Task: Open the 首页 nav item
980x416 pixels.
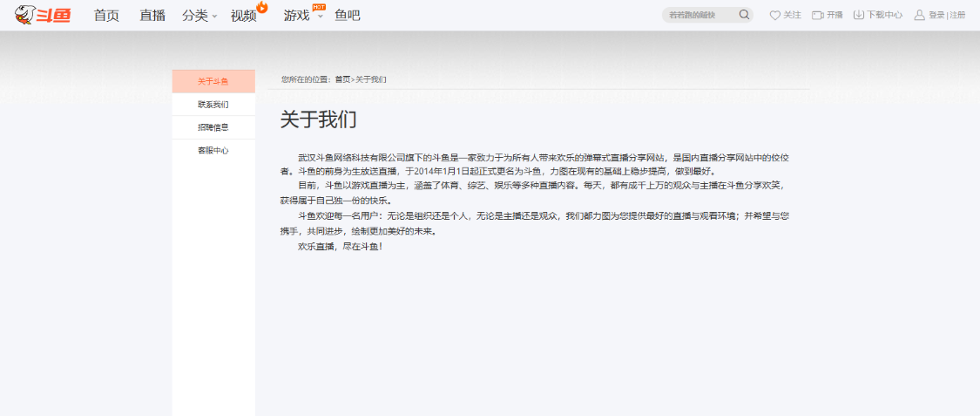Action: 106,16
